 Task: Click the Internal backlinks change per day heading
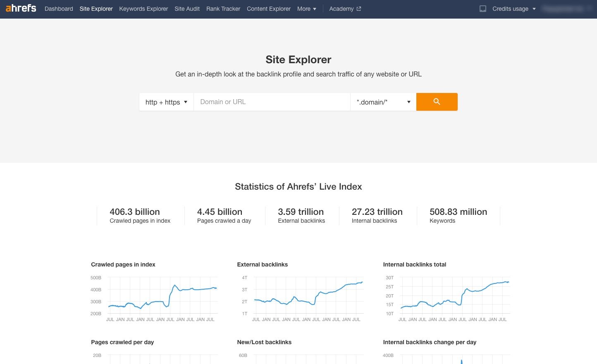pyautogui.click(x=430, y=342)
